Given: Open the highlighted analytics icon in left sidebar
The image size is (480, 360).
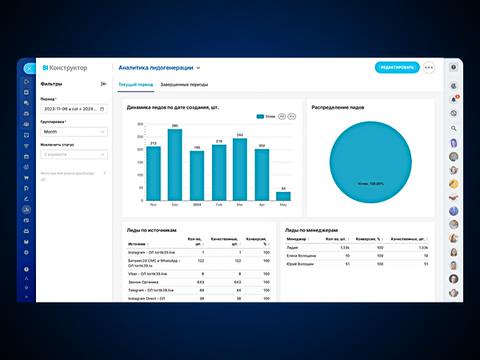Looking at the screenshot, I should point(26,210).
